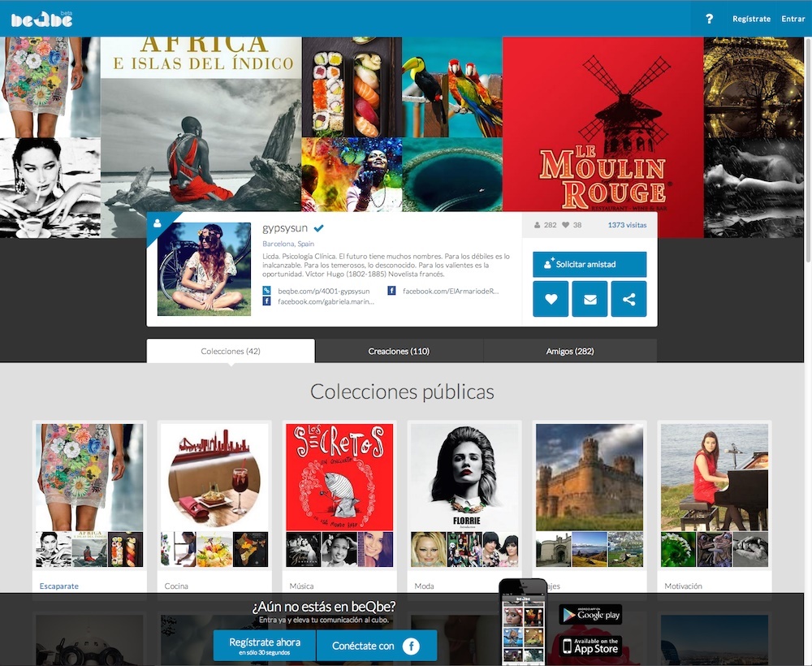The image size is (812, 666).
Task: Click the beQbe logo in header
Action: tap(41, 18)
